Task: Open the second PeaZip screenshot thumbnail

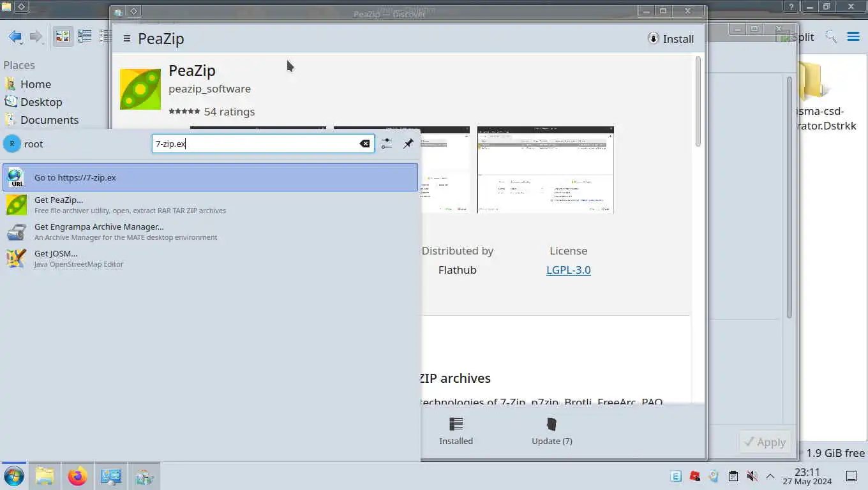Action: tap(445, 169)
